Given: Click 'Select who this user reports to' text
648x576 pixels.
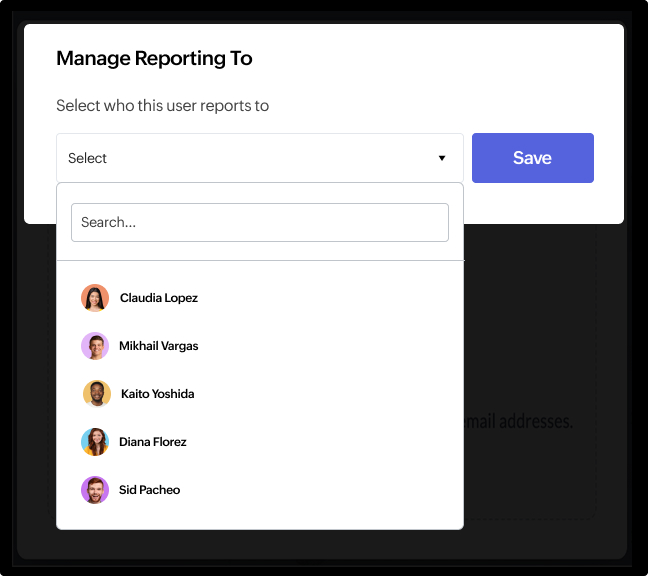Looking at the screenshot, I should click(x=162, y=106).
